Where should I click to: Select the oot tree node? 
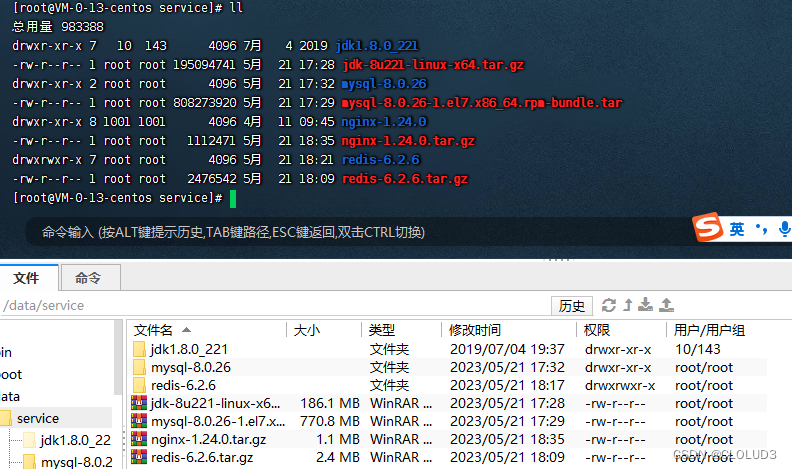(11, 375)
